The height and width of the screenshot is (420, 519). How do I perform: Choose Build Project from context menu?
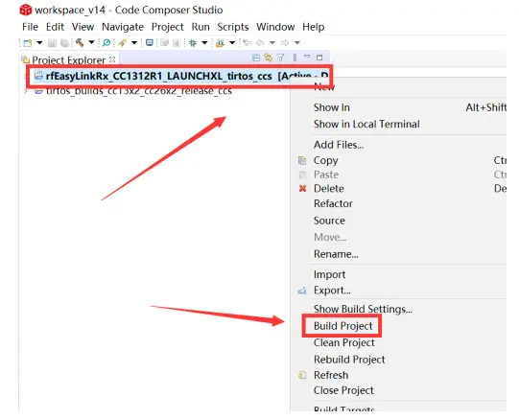click(343, 326)
